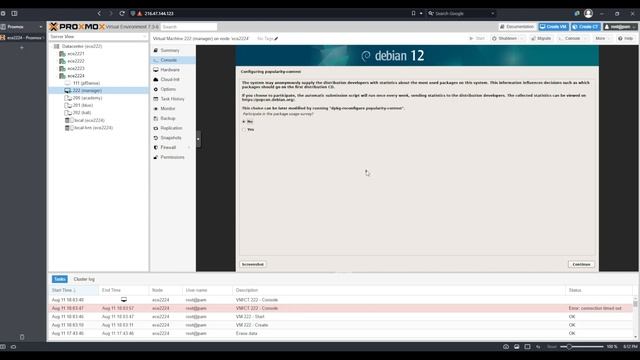The width and height of the screenshot is (640, 360).
Task: Select the 'Erase data' task row
Action: [340, 333]
